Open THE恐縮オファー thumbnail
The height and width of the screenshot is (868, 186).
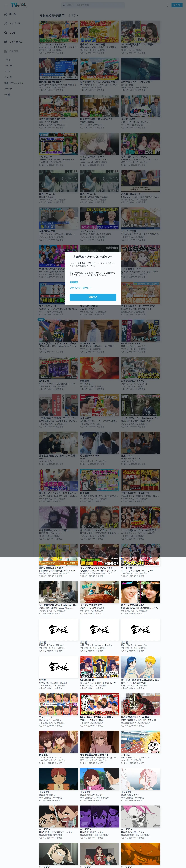141,256
